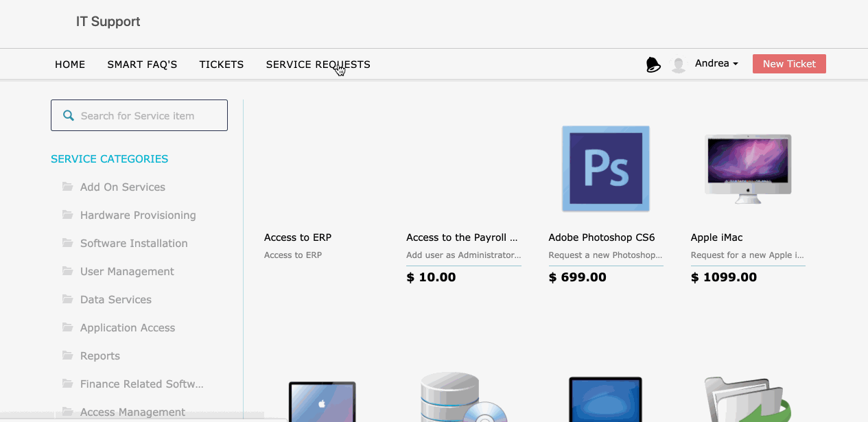This screenshot has height=422, width=868.
Task: Click the 'Request for a new Apple i...' description
Action: click(x=747, y=255)
